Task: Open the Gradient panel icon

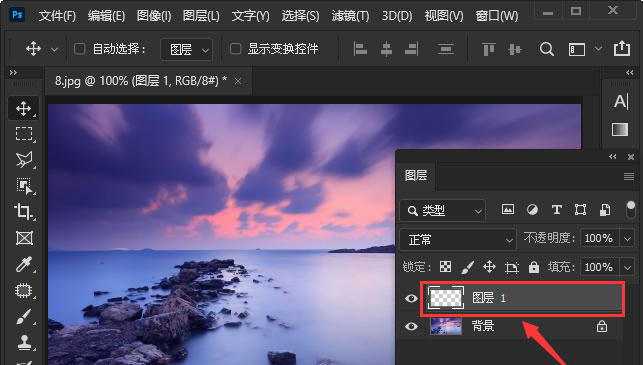Action: click(x=620, y=130)
